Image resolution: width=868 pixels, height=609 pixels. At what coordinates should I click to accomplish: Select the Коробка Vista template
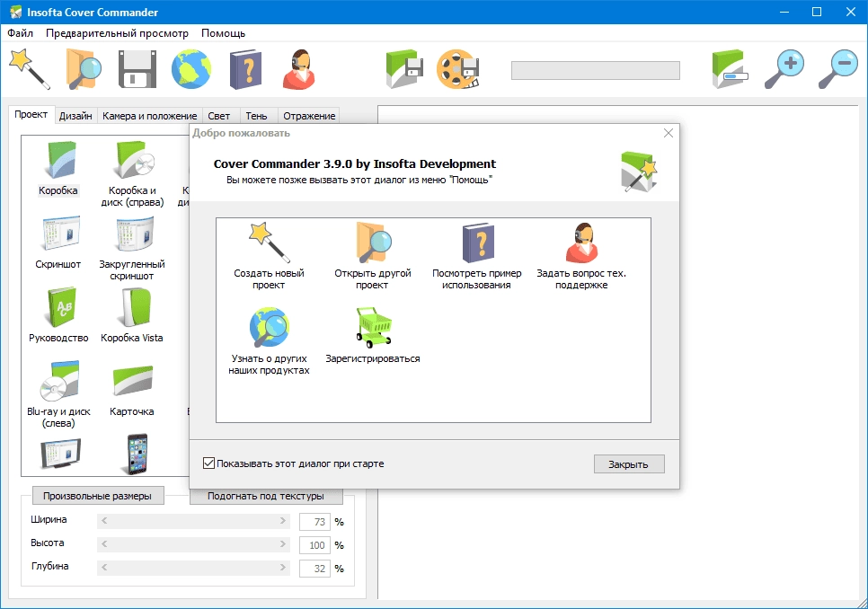(132, 314)
